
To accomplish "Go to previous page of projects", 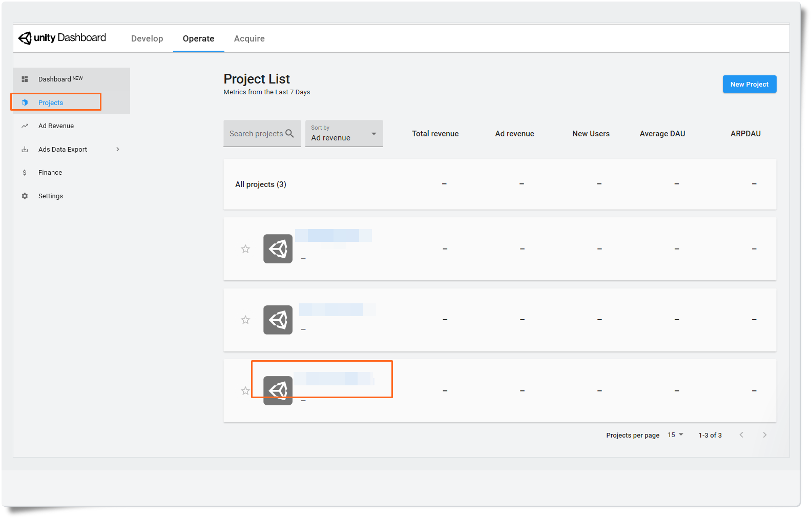I will (741, 435).
